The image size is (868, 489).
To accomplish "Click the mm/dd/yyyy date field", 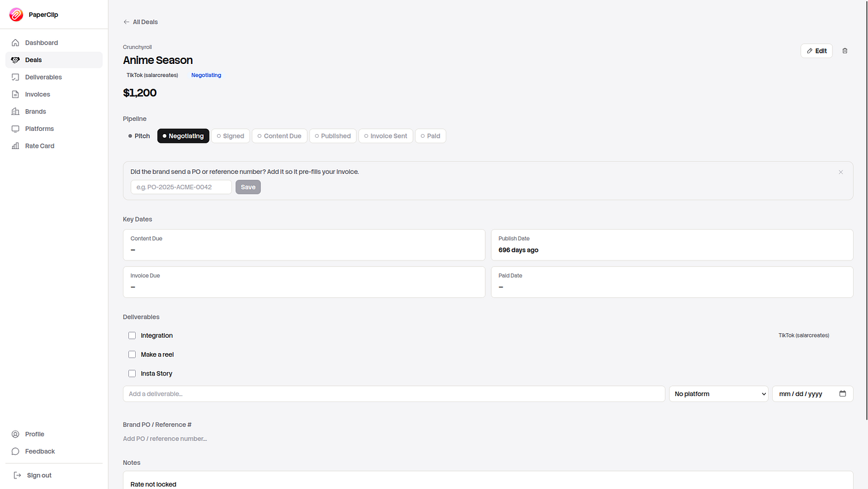I will (x=812, y=394).
